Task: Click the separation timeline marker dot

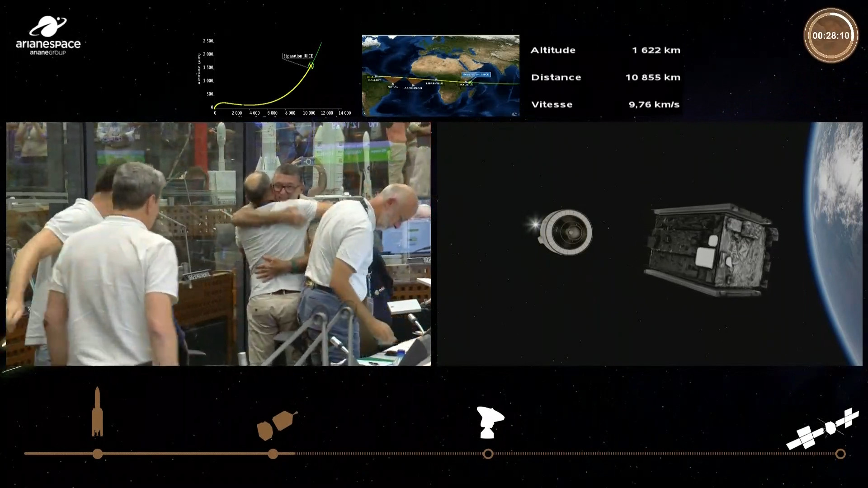Action: pos(273,454)
